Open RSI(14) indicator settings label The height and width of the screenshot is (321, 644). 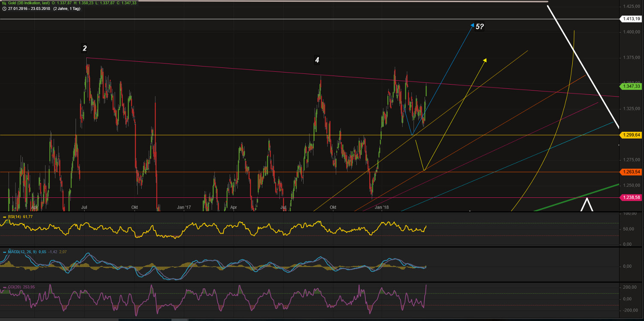point(14,217)
